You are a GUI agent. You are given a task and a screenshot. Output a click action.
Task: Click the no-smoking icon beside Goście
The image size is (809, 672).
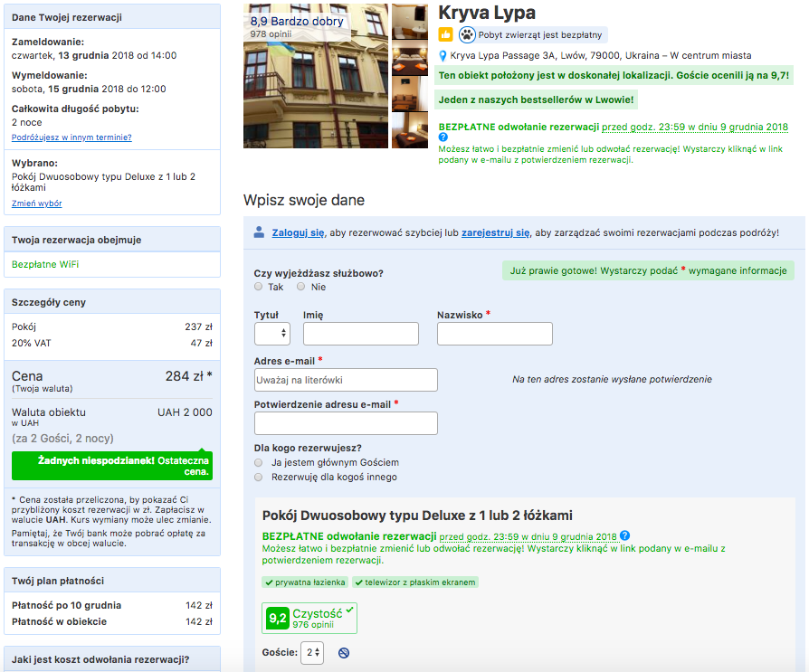344,653
